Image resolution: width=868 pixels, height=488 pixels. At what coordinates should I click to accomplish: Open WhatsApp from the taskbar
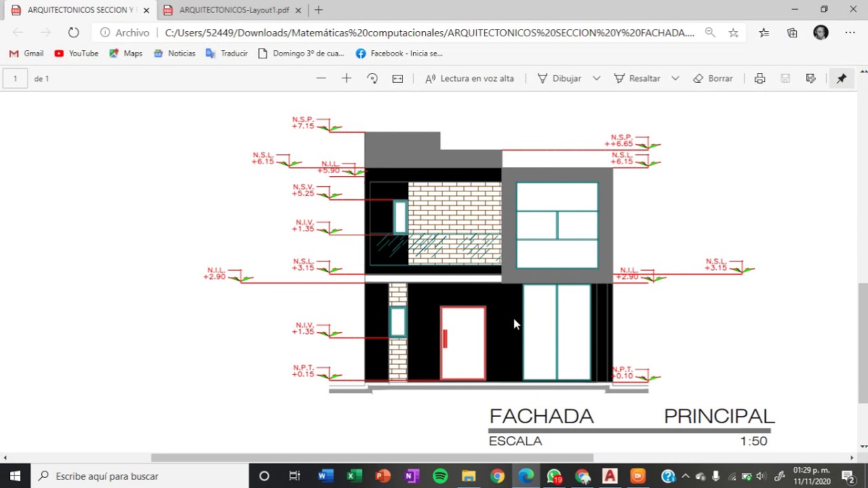pyautogui.click(x=555, y=476)
